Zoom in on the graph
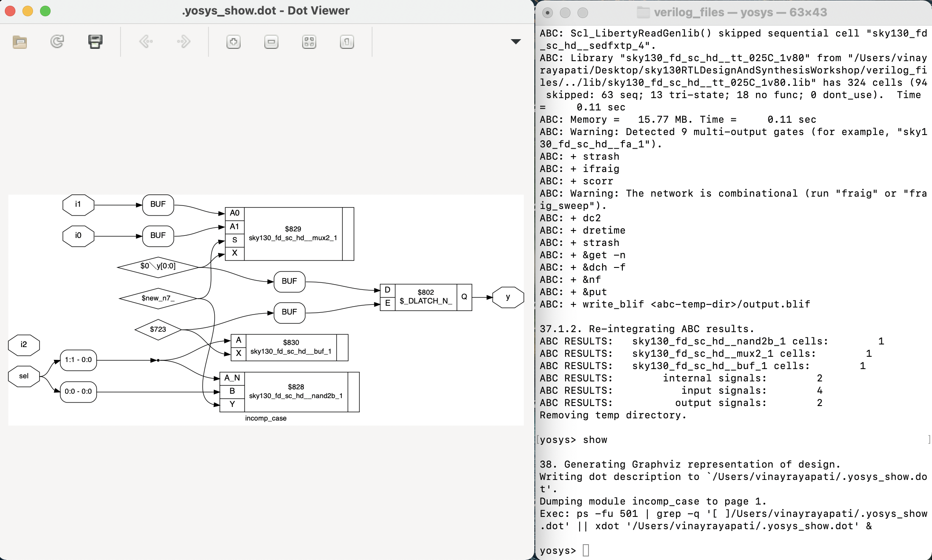This screenshot has height=560, width=932. [234, 41]
